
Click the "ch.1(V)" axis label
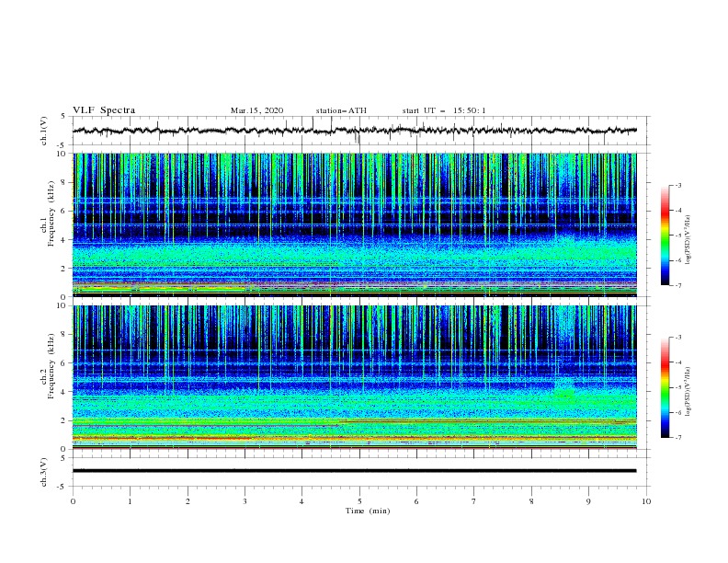[44, 131]
